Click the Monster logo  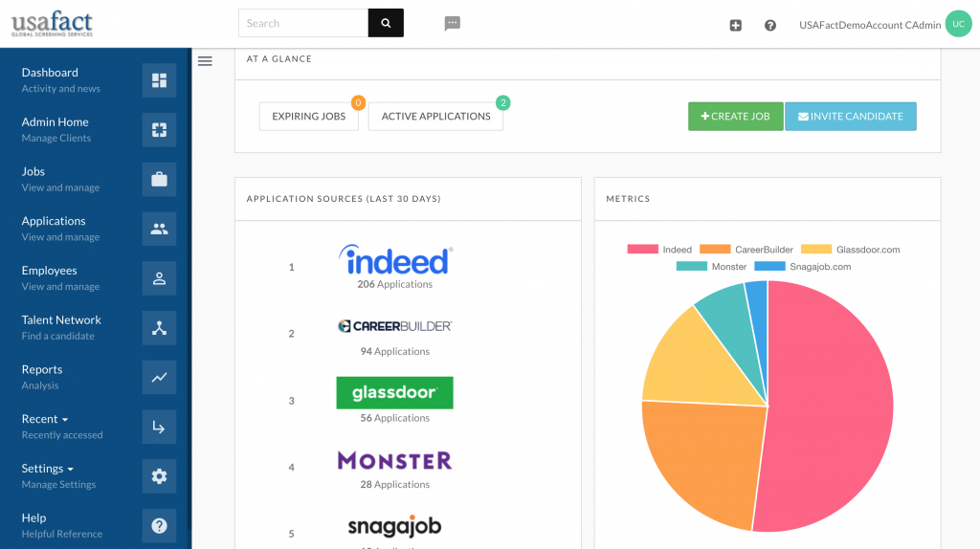pos(394,460)
